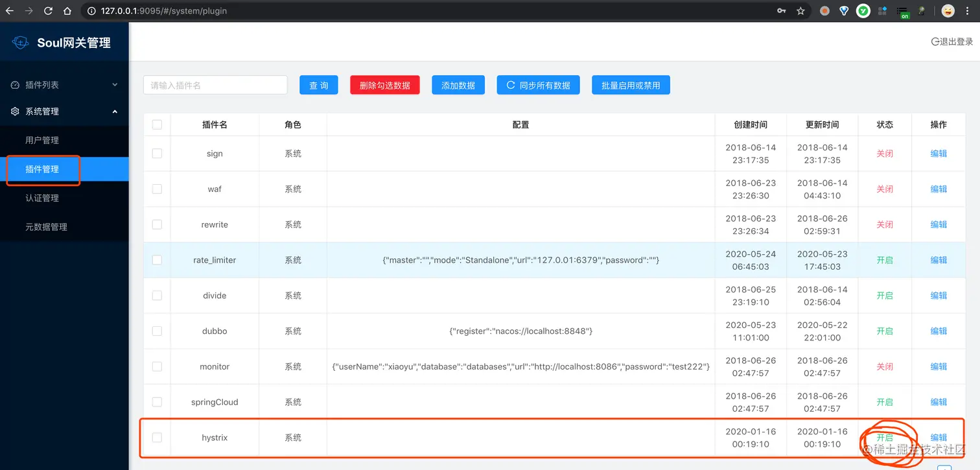The image size is (980, 470).
Task: Open the browser home page icon
Action: point(67,11)
